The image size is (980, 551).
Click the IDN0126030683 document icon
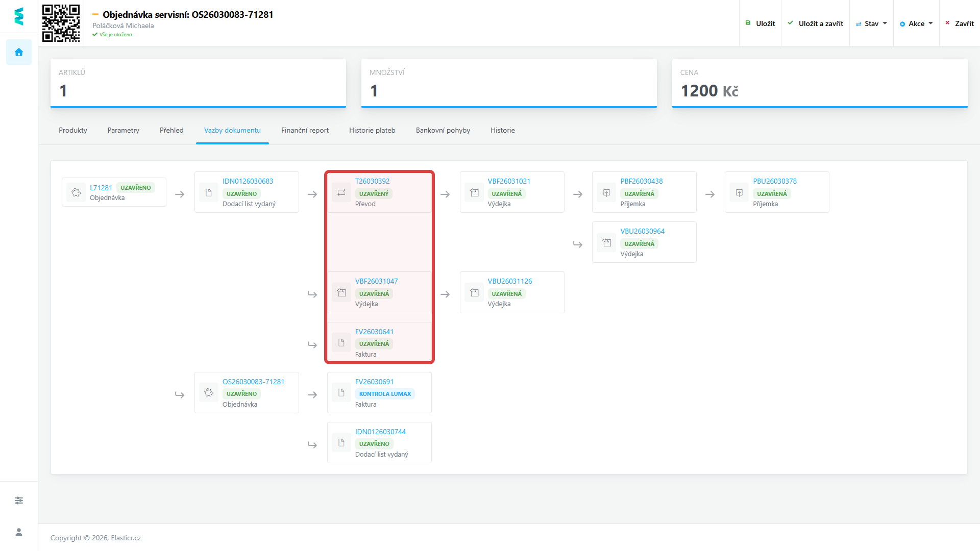point(209,192)
